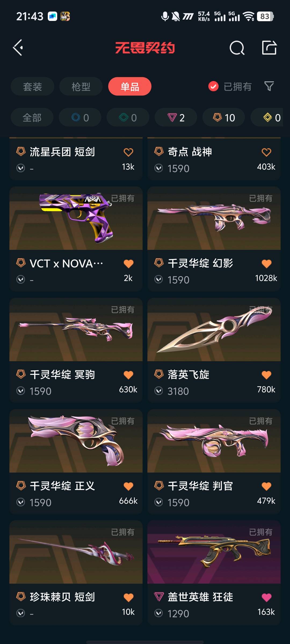290x644 pixels.
Task: Select the 单品 tab
Action: pos(130,86)
